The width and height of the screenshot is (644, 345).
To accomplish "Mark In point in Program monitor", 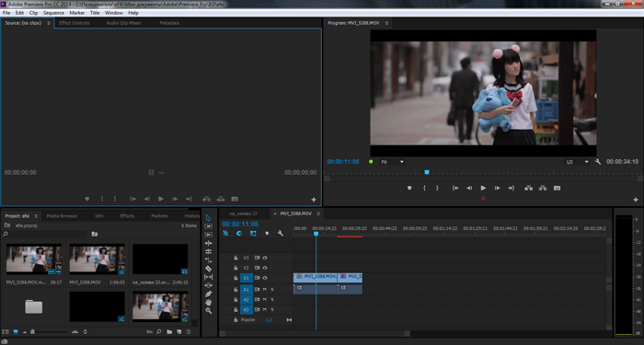I will [424, 188].
